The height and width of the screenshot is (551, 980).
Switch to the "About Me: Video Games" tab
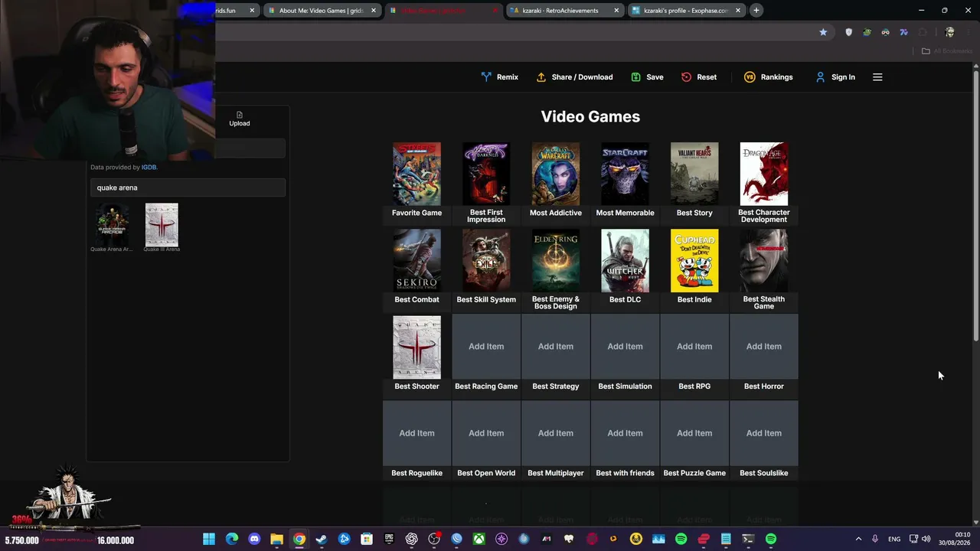click(321, 11)
